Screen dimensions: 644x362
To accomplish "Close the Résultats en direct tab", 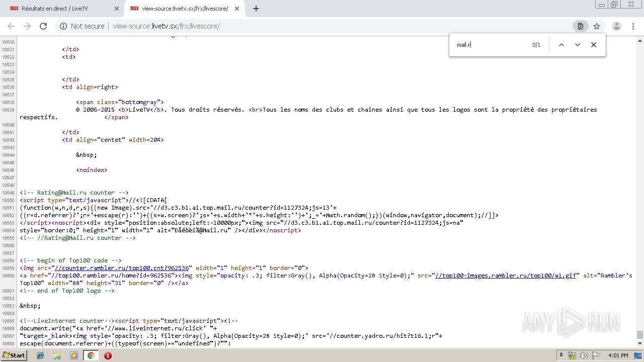I will tap(116, 9).
